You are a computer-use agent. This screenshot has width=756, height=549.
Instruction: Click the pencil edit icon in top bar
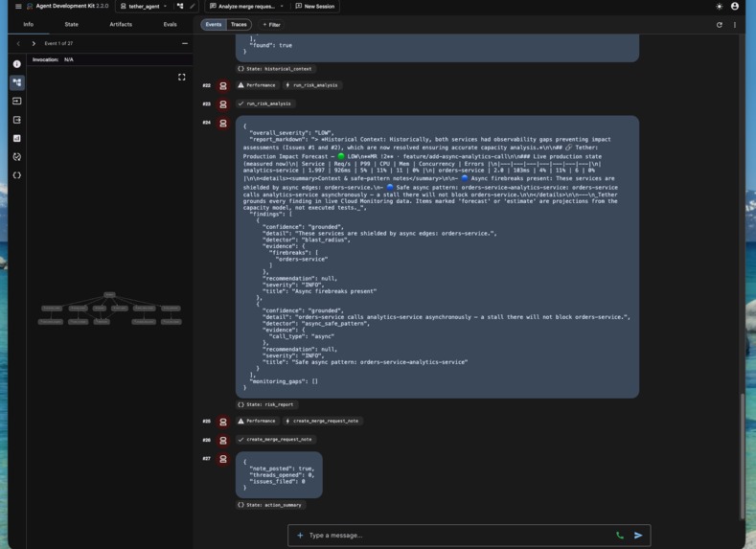tap(192, 7)
